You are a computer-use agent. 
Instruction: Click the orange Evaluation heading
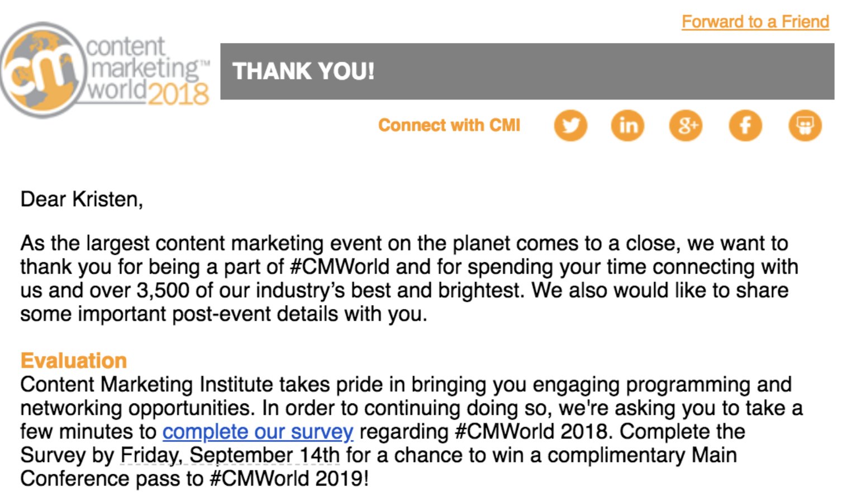click(x=74, y=360)
